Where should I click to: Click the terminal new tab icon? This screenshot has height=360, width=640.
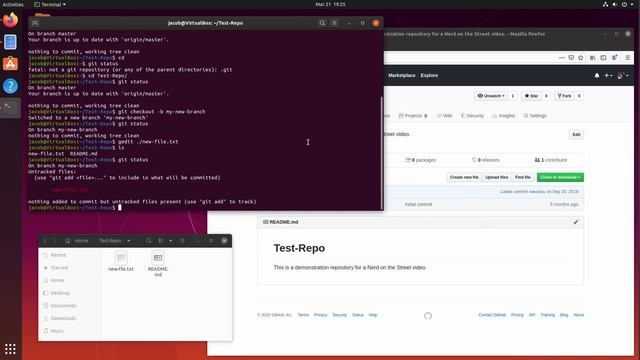click(36, 23)
